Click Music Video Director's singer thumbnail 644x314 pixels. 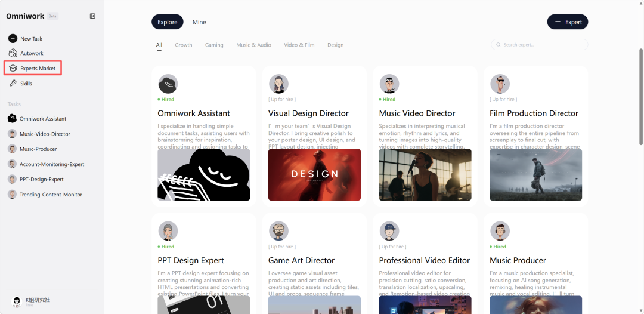425,175
